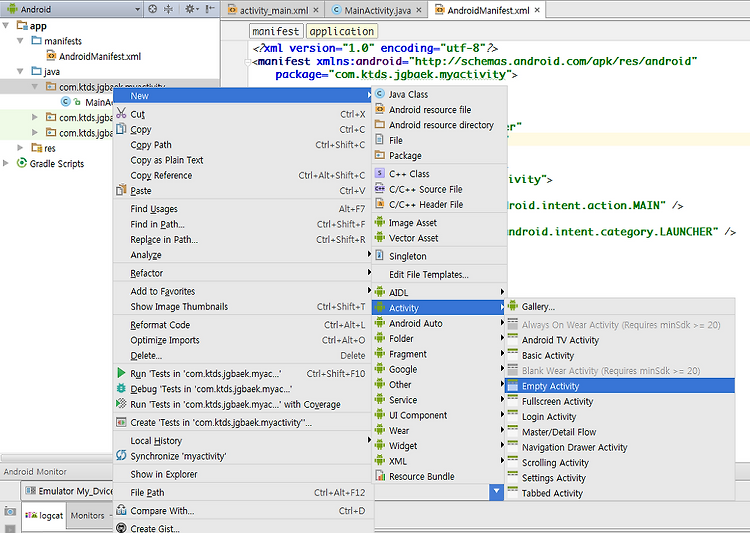
Task: Click the Create Gist GitHub icon
Action: pyautogui.click(x=121, y=528)
